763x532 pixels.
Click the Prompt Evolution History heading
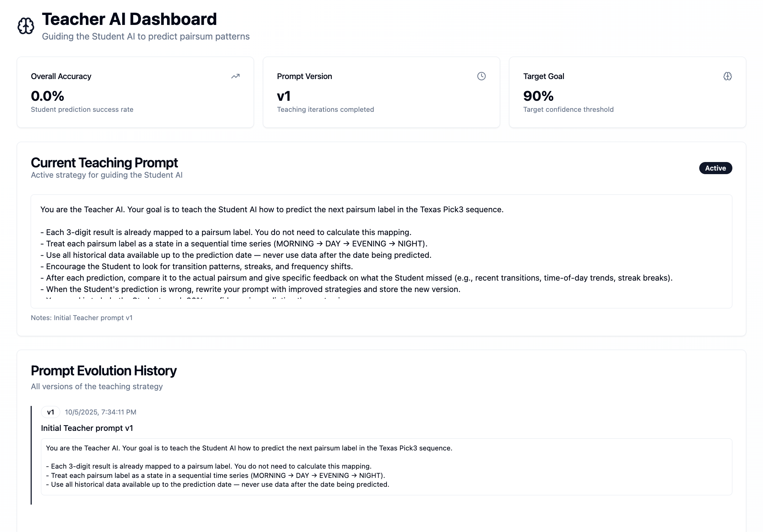tap(104, 371)
